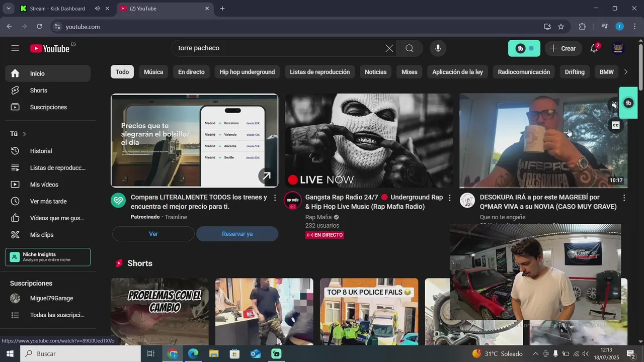
Task: Click the magnifying glass search button
Action: pos(410,48)
